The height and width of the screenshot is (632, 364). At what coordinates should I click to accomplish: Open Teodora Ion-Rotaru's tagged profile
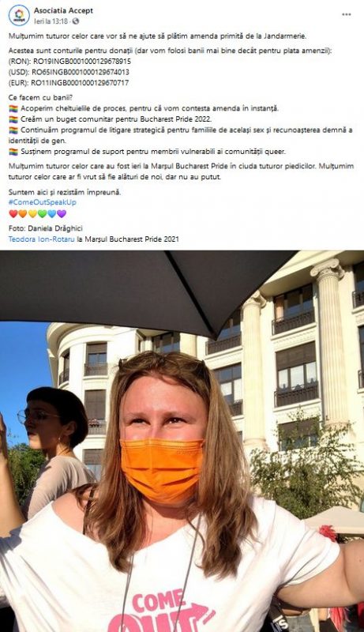coord(42,239)
